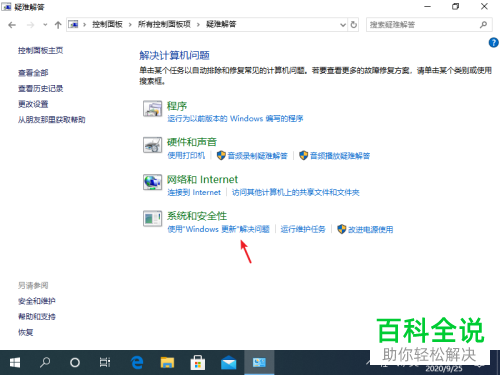Open the 程序 troubleshooting category icon

pyautogui.click(x=153, y=109)
